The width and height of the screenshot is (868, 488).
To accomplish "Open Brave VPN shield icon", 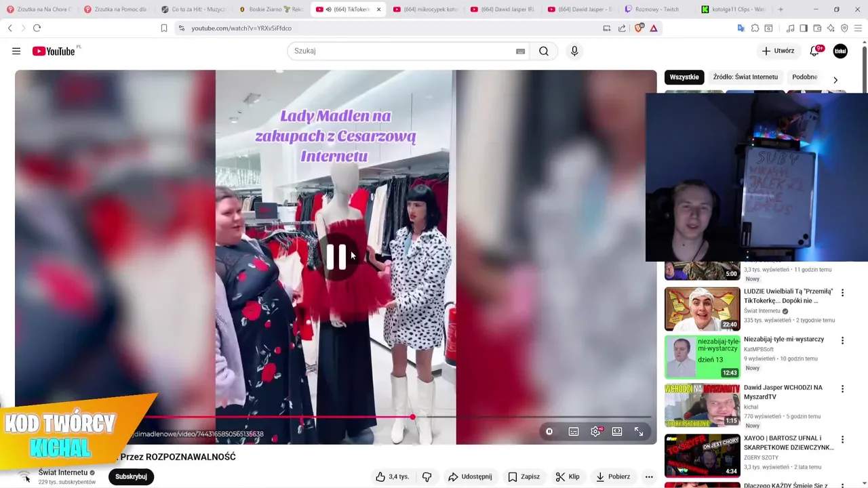I will [x=844, y=28].
